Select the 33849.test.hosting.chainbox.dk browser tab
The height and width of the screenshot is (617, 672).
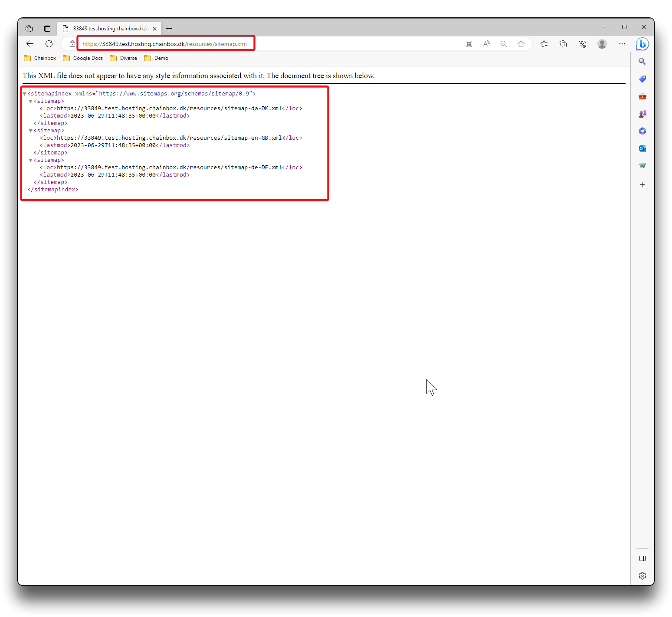109,29
